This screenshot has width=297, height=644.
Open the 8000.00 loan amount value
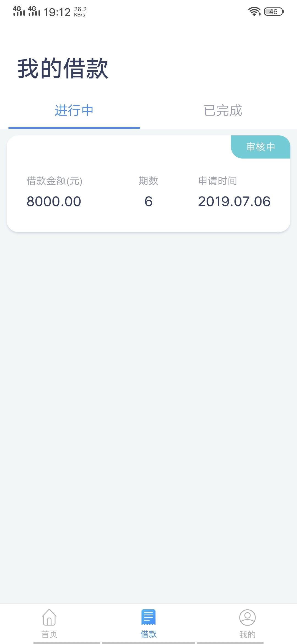tap(54, 201)
